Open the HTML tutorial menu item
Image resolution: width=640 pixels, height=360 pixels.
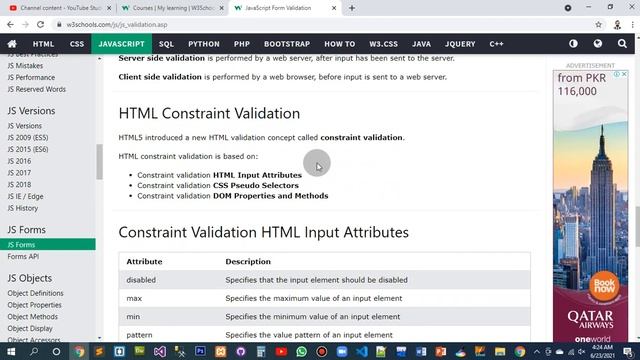pos(43,44)
